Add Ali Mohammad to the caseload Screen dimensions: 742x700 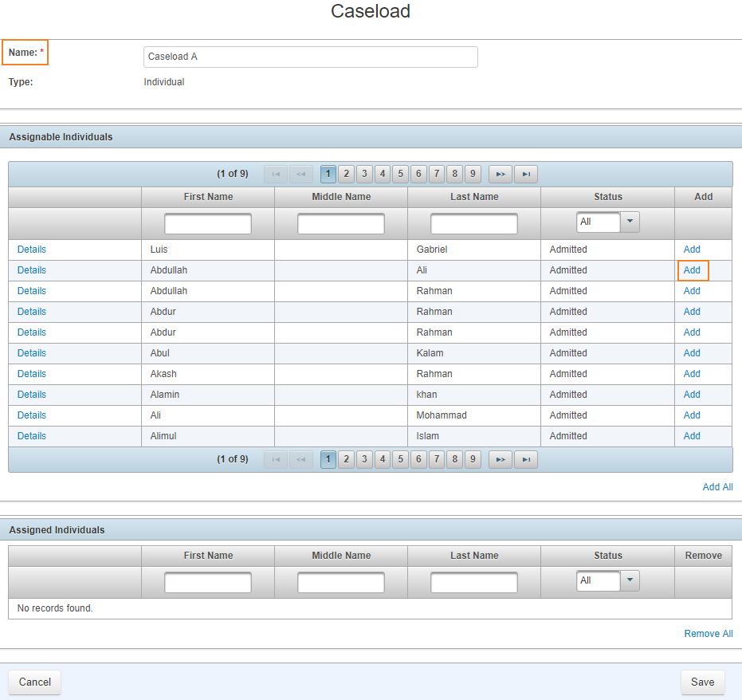point(692,415)
